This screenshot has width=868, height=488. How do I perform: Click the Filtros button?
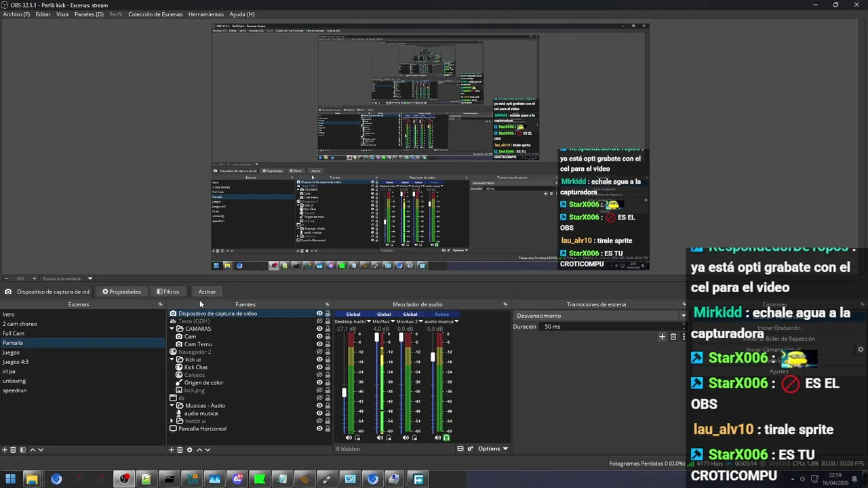(x=168, y=292)
